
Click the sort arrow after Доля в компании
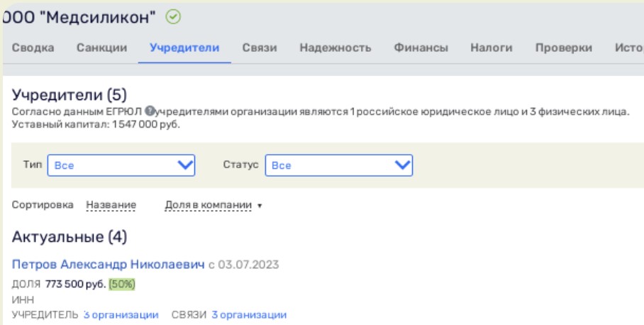pos(260,206)
